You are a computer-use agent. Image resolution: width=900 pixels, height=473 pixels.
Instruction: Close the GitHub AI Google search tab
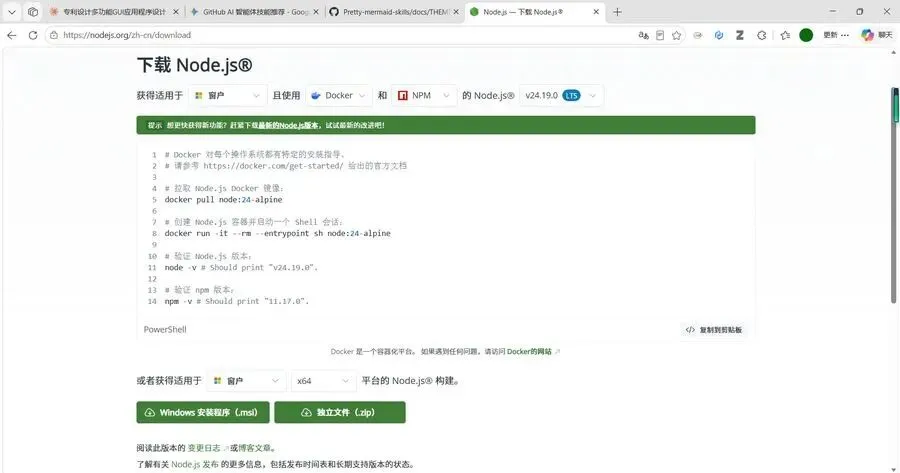coord(316,11)
